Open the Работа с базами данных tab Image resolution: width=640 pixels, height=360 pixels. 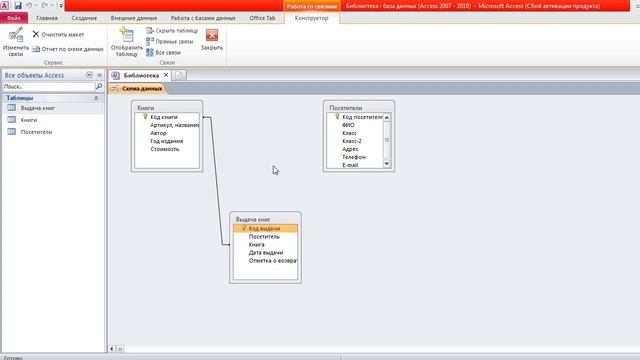(203, 18)
